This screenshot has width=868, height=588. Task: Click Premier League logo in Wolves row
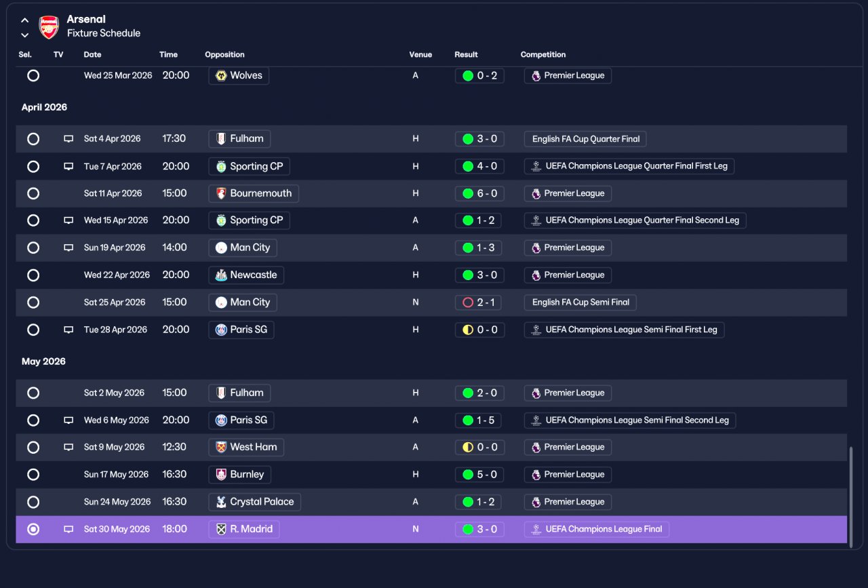pos(536,76)
